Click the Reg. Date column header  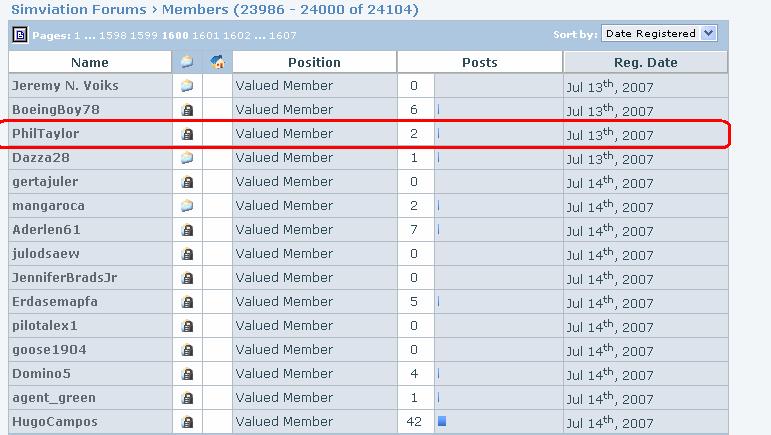coord(645,62)
